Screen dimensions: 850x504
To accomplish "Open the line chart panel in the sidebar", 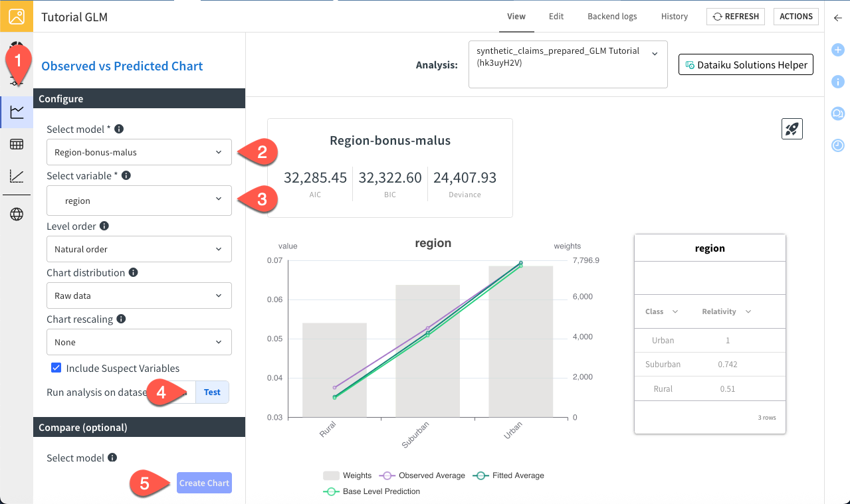I will [17, 112].
